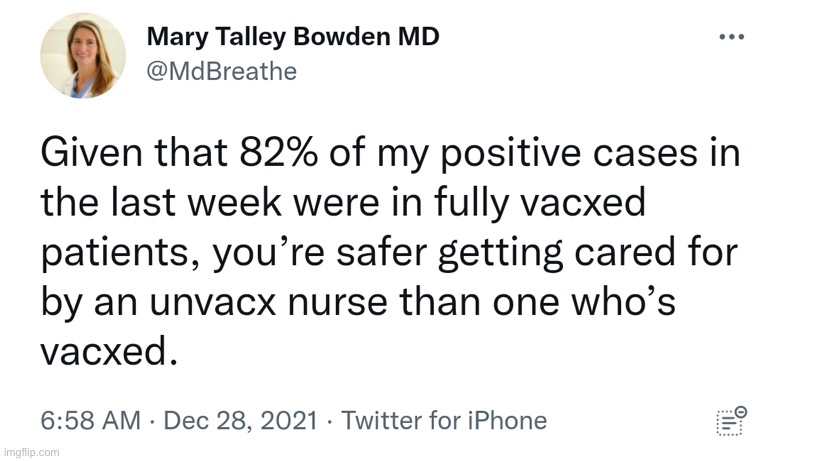Viewport: 828px width, 461px height.
Task: Open the @MdBreathe handle link
Action: pos(221,71)
